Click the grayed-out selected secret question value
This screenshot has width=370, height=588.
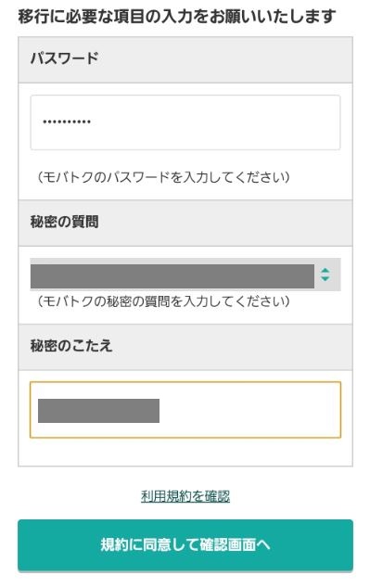[172, 276]
